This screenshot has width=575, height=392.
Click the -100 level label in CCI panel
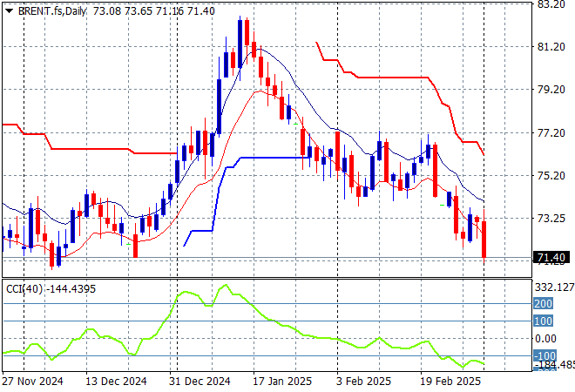pyautogui.click(x=544, y=356)
